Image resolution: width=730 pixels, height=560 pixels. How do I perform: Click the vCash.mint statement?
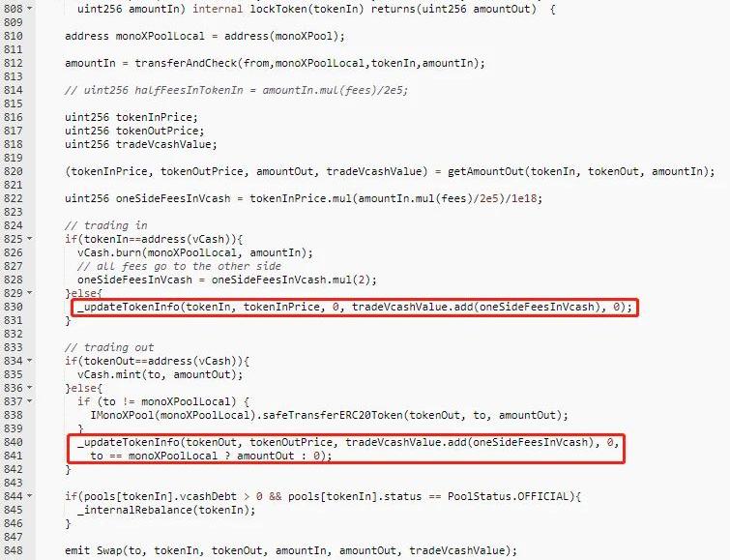point(161,374)
